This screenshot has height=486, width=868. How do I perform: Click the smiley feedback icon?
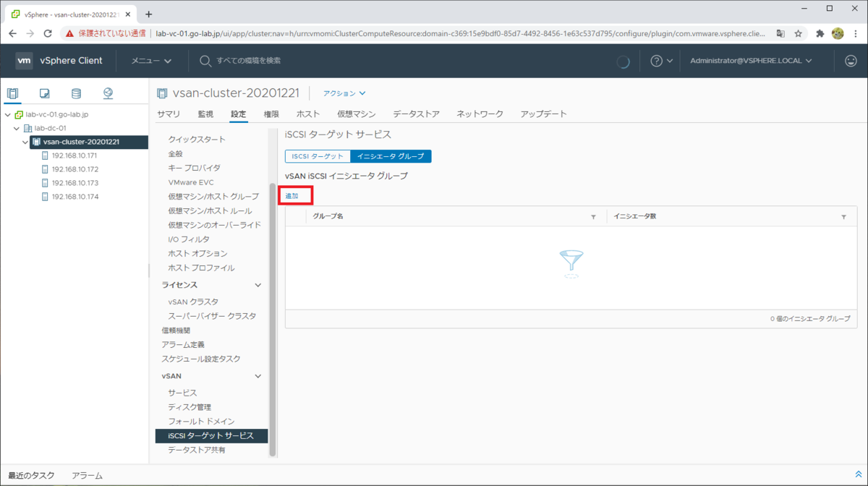pos(851,61)
